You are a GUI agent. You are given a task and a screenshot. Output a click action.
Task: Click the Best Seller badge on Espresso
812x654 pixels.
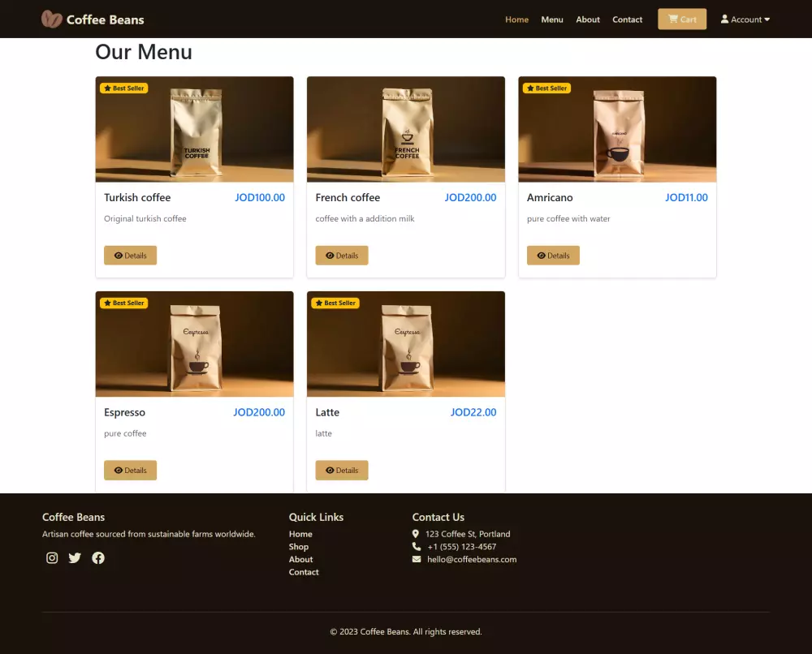[x=123, y=303]
